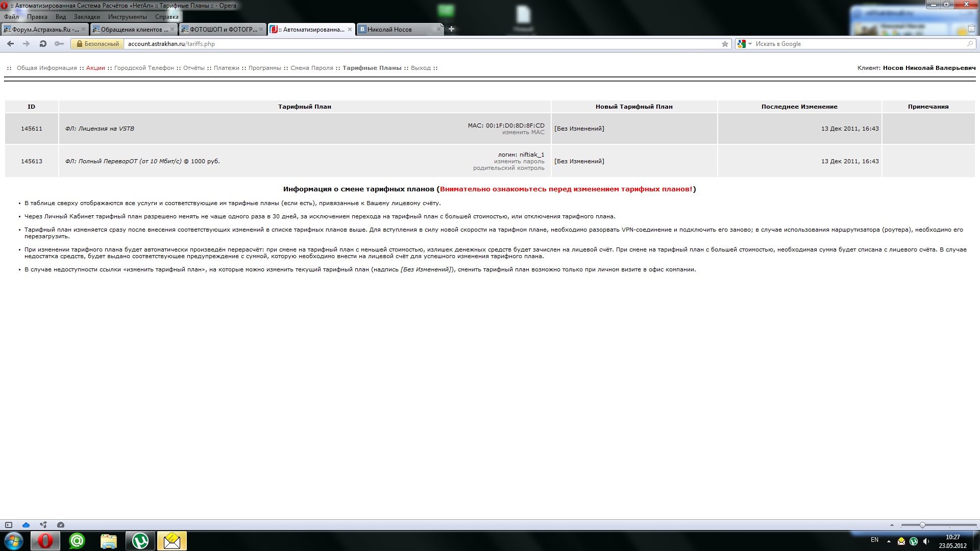980x551 pixels.
Task: Open the closed tabs trash icon
Action: coord(971,29)
